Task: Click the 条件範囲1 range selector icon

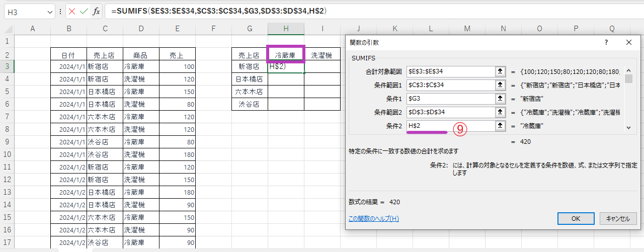Action: click(x=500, y=85)
